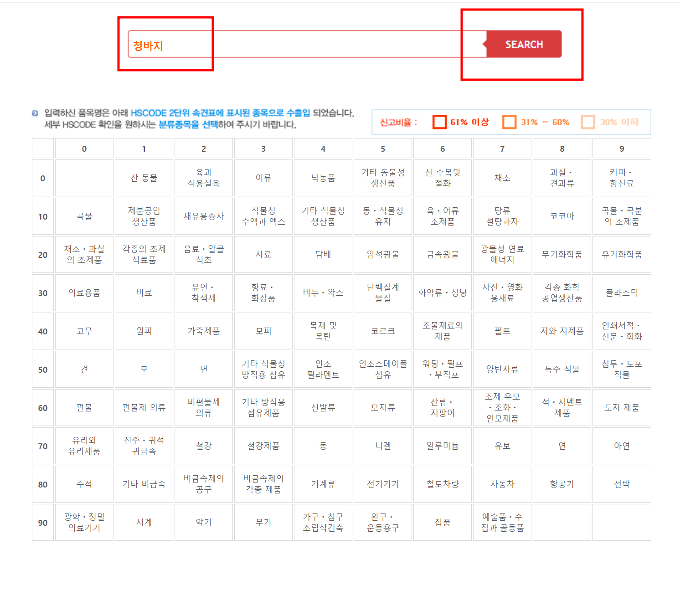Focus the search field containing 청바지

(x=307, y=44)
